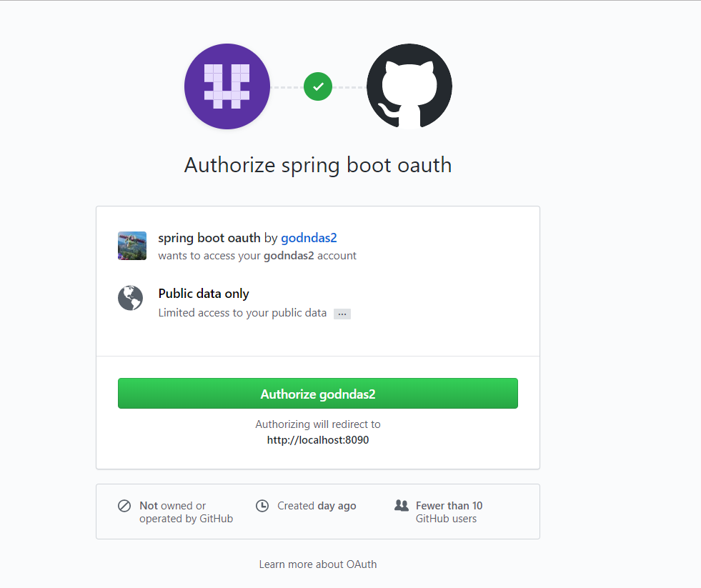701x588 pixels.
Task: Click the users icon beside Fewer than 10
Action: click(400, 505)
